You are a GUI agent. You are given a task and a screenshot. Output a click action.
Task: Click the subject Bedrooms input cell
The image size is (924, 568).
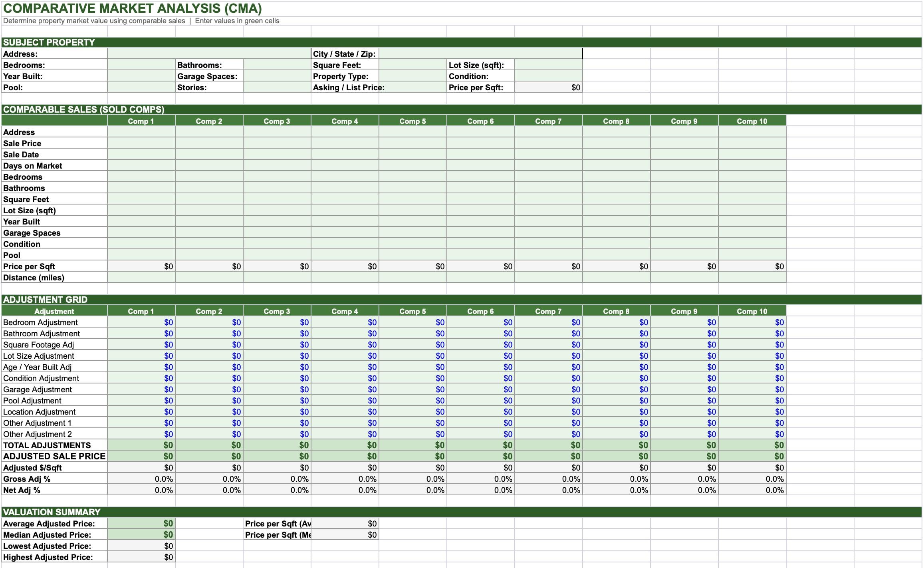click(141, 65)
